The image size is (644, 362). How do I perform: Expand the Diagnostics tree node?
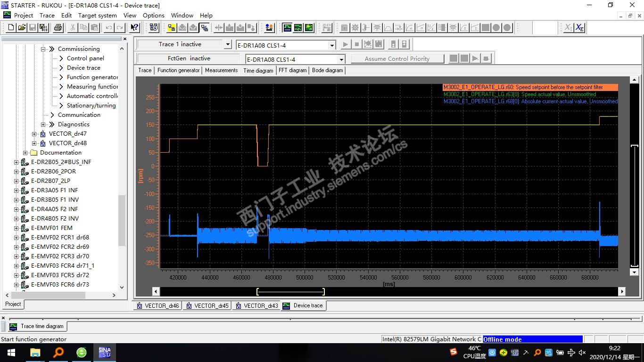(x=43, y=124)
